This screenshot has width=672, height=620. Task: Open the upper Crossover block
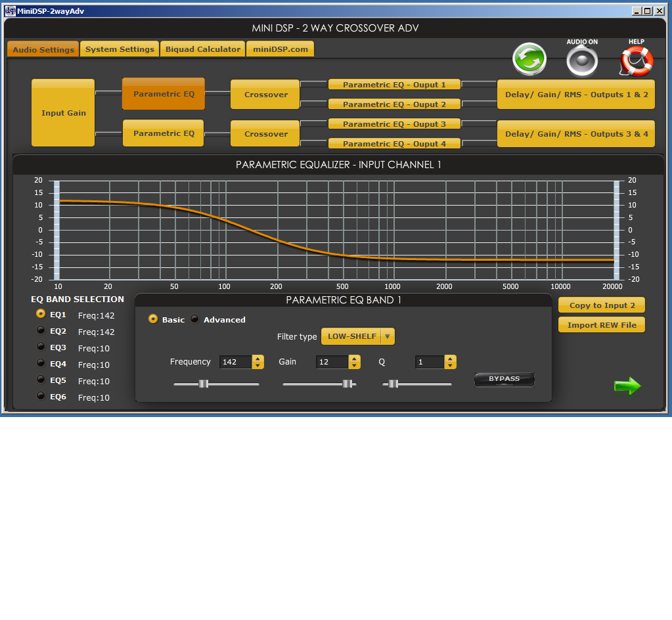pyautogui.click(x=265, y=95)
